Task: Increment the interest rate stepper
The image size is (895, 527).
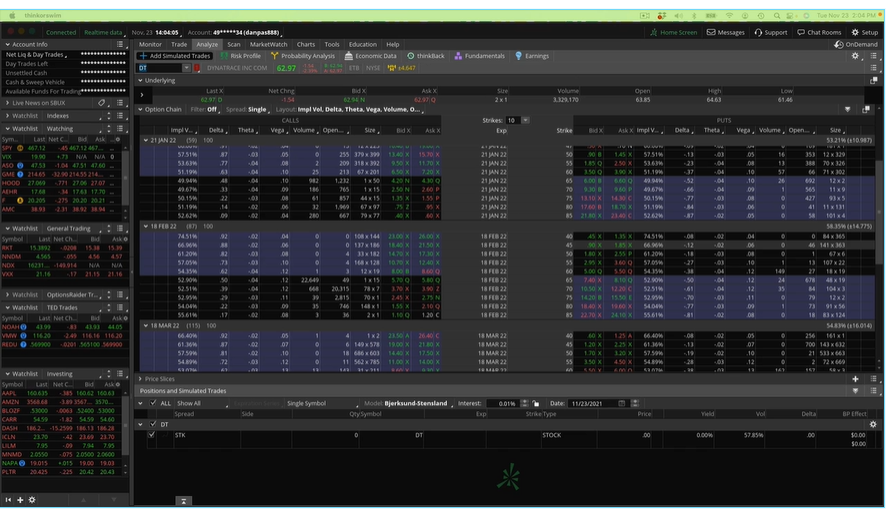Action: click(525, 401)
